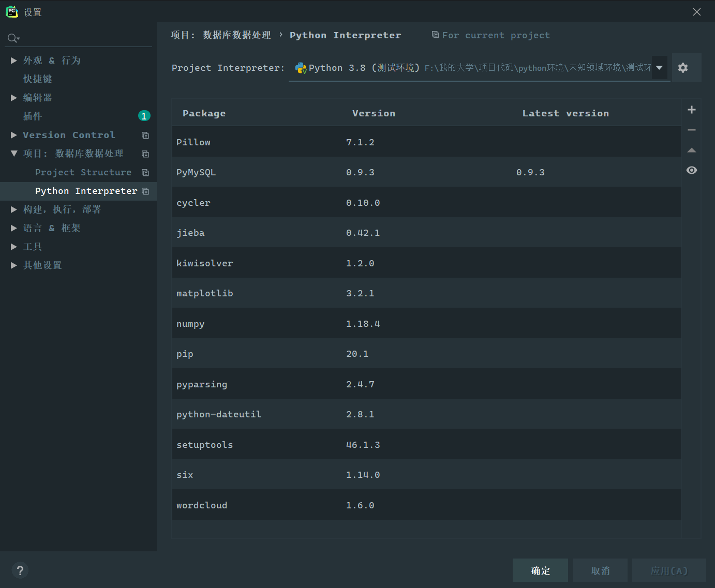Select Python Interpreter in the tree
The height and width of the screenshot is (588, 715).
(86, 191)
